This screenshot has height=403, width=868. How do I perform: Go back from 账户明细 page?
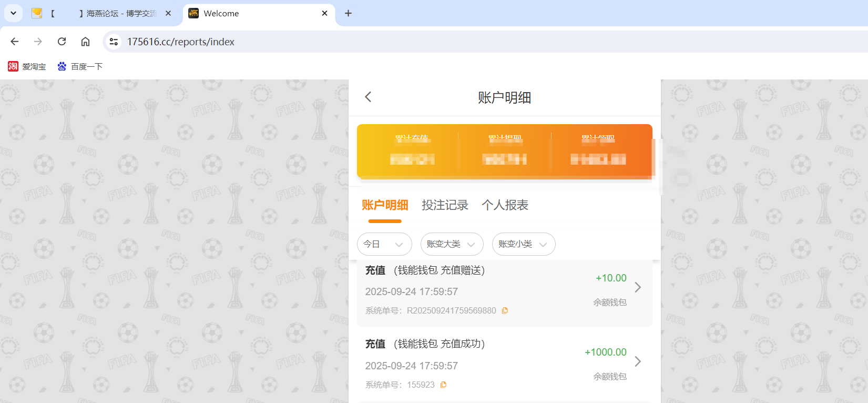(368, 97)
